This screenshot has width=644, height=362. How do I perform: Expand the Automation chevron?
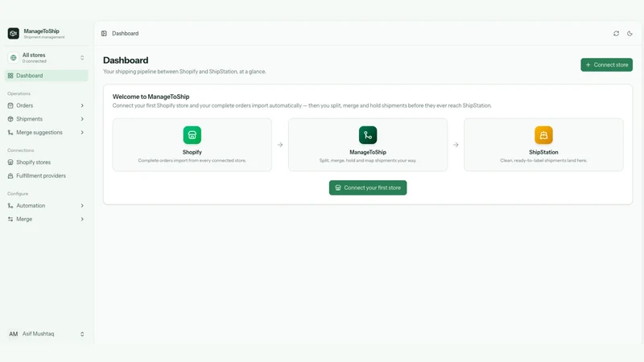click(x=82, y=206)
